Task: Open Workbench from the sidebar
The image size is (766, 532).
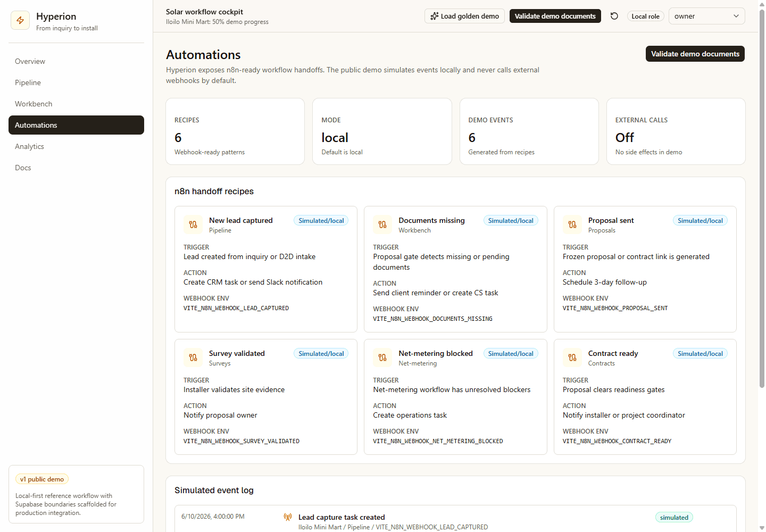Action: click(x=76, y=104)
